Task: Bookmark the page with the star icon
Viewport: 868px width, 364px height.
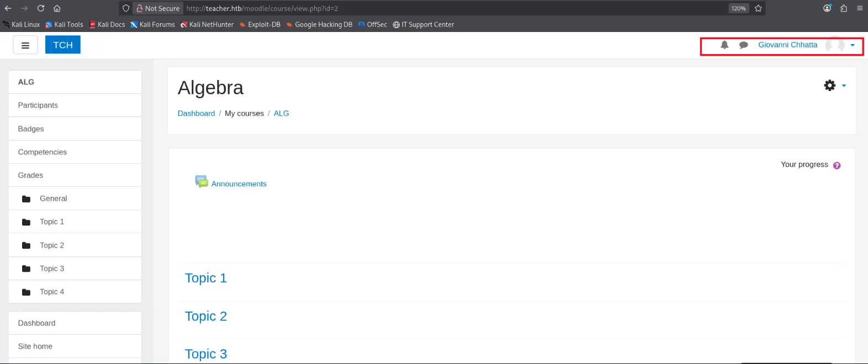Action: click(x=758, y=8)
